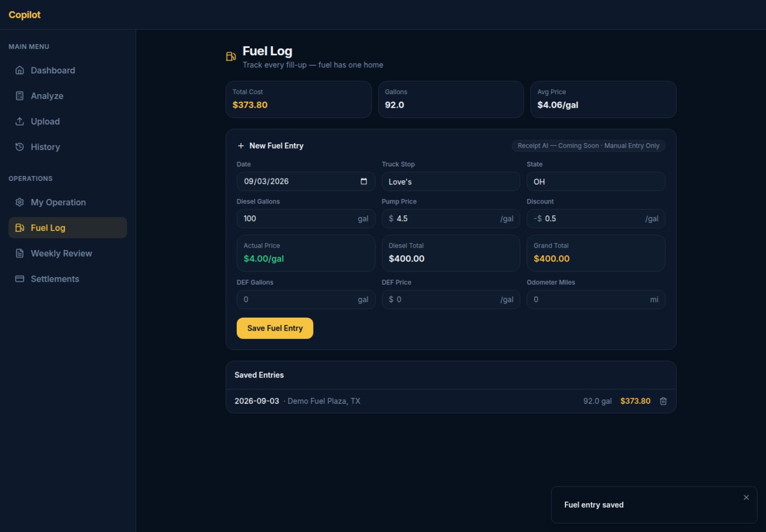Click the DEF Price input field

coord(451,299)
